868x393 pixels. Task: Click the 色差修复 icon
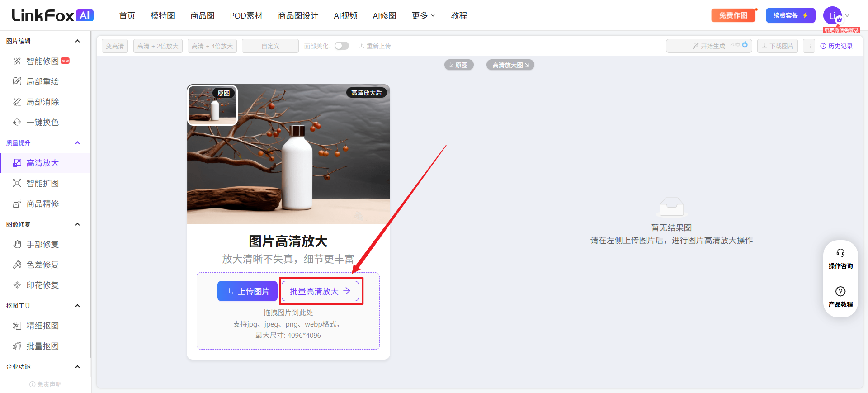tap(17, 265)
